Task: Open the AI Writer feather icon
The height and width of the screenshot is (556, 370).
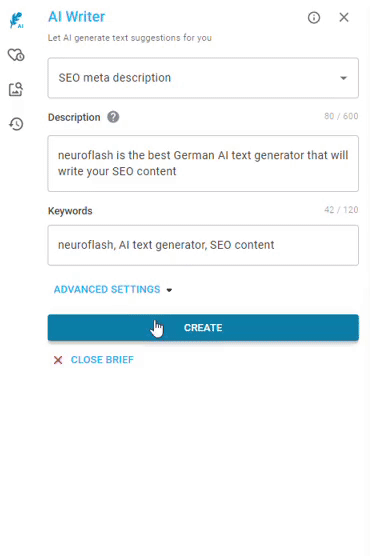Action: point(16,20)
